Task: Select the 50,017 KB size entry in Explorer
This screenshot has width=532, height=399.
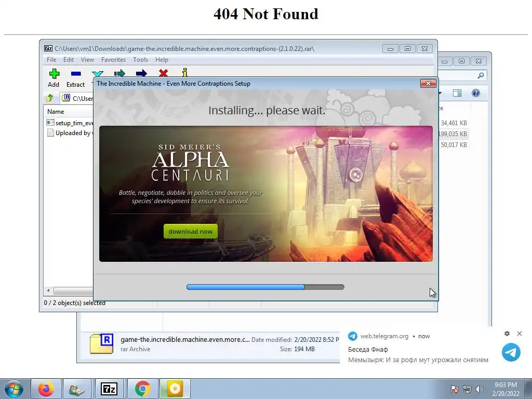Action: click(454, 145)
